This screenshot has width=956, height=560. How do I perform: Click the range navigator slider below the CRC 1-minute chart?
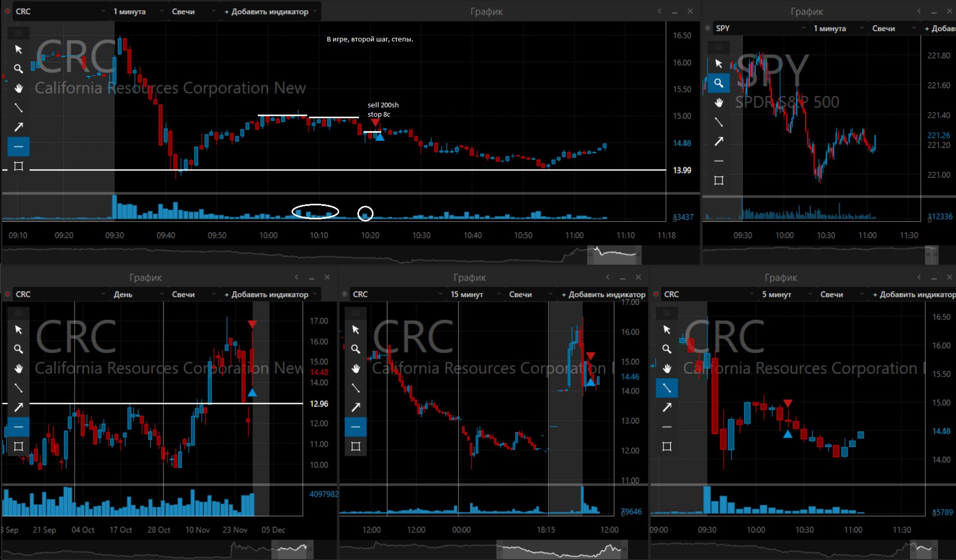[614, 255]
